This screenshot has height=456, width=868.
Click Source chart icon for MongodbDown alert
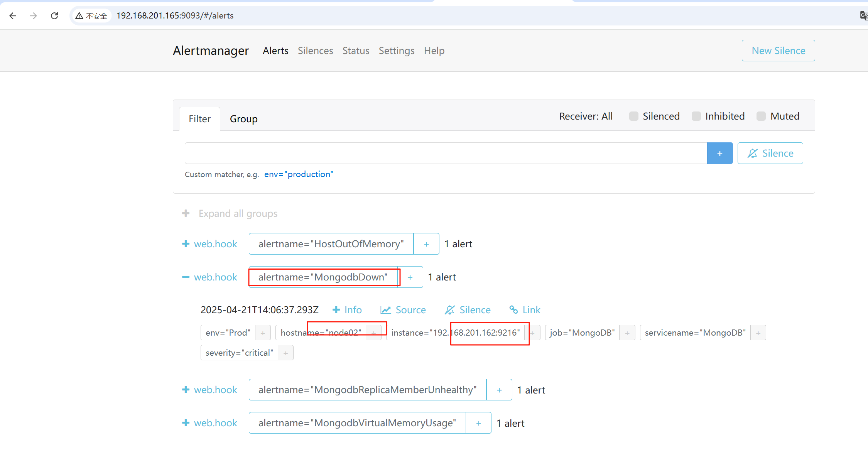pyautogui.click(x=385, y=310)
